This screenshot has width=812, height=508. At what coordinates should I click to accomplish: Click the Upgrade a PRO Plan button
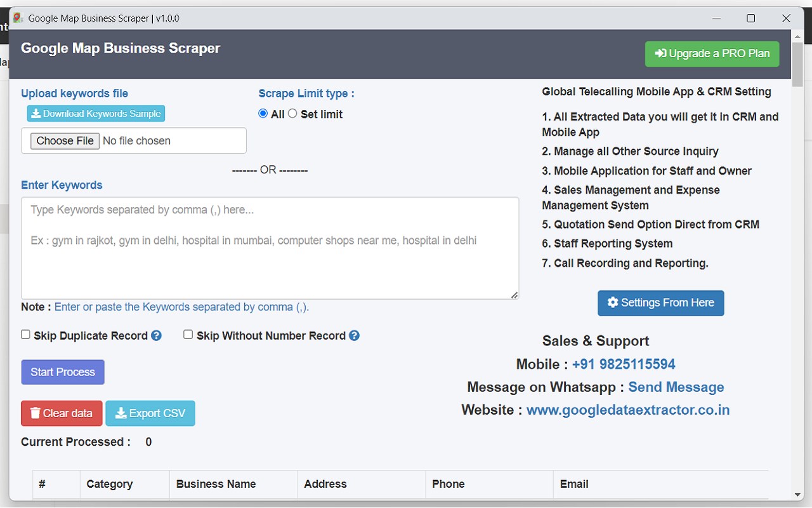(x=712, y=54)
